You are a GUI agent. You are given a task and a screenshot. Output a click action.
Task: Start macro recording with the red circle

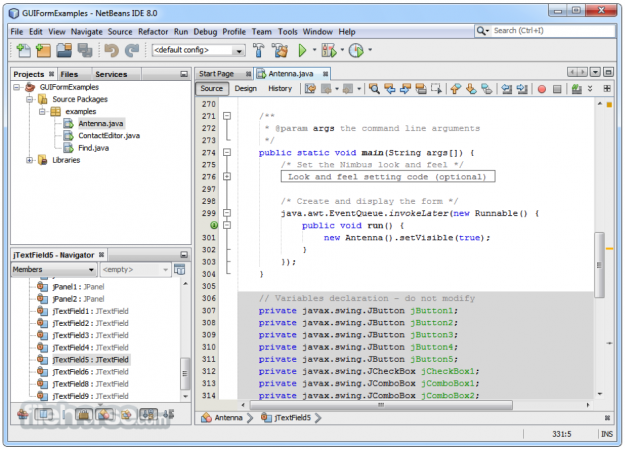point(542,89)
